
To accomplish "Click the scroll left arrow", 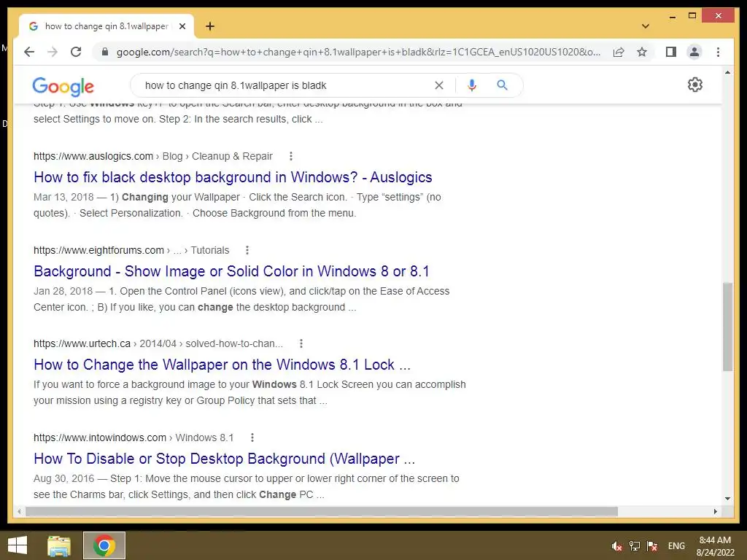I will 19,511.
